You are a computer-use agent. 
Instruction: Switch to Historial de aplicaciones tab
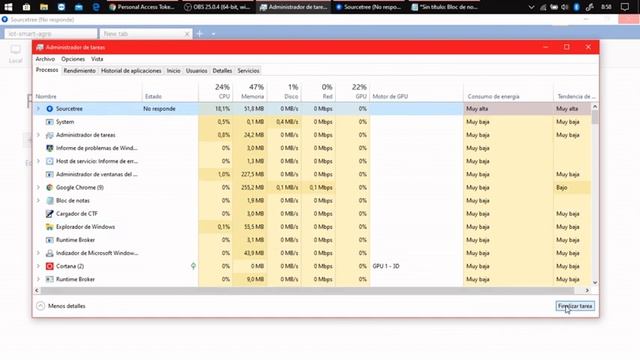coord(131,71)
